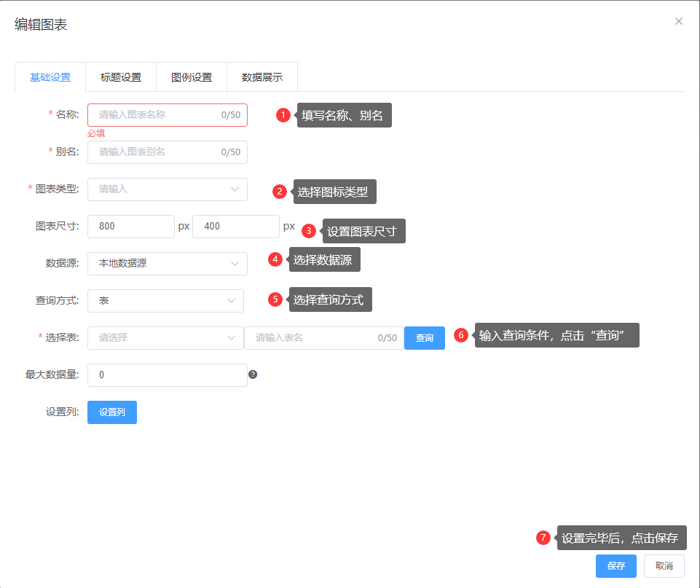
Task: Click the chart height field showing 400
Action: point(235,227)
